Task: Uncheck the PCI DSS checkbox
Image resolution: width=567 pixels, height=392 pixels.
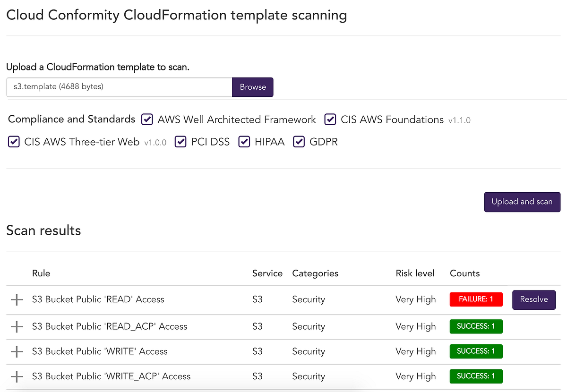Action: click(x=180, y=142)
